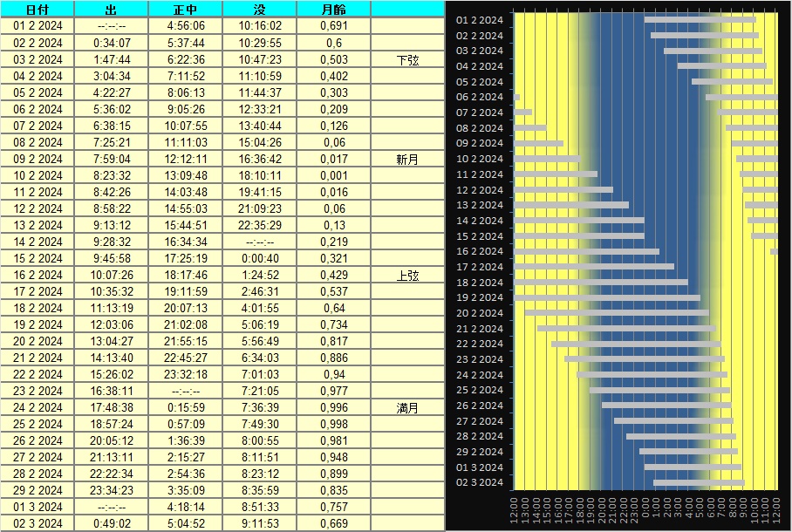The image size is (792, 532).
Task: Select the 正中 column header
Action: point(185,10)
